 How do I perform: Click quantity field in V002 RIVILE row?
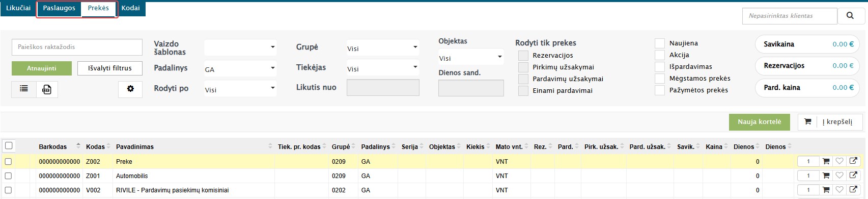(808, 190)
